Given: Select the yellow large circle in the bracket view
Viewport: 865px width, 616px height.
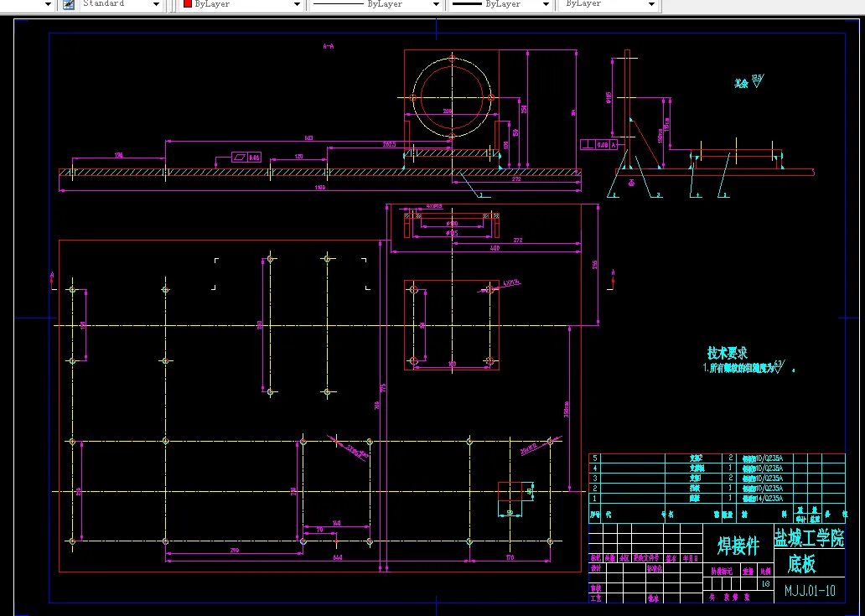Looking at the screenshot, I should pos(451,96).
